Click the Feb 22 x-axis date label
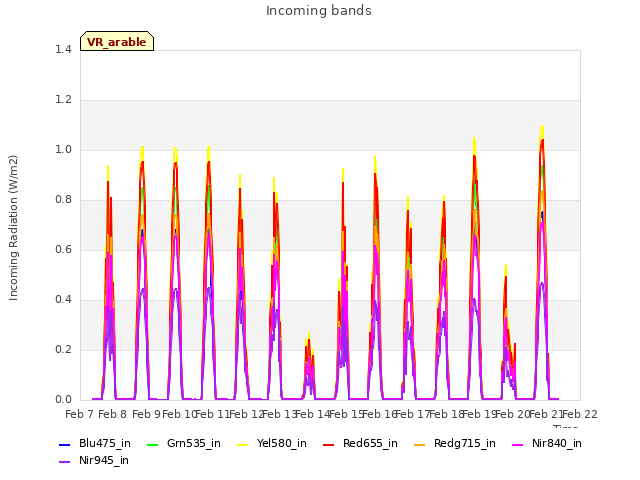This screenshot has height=480, width=640. tap(580, 415)
